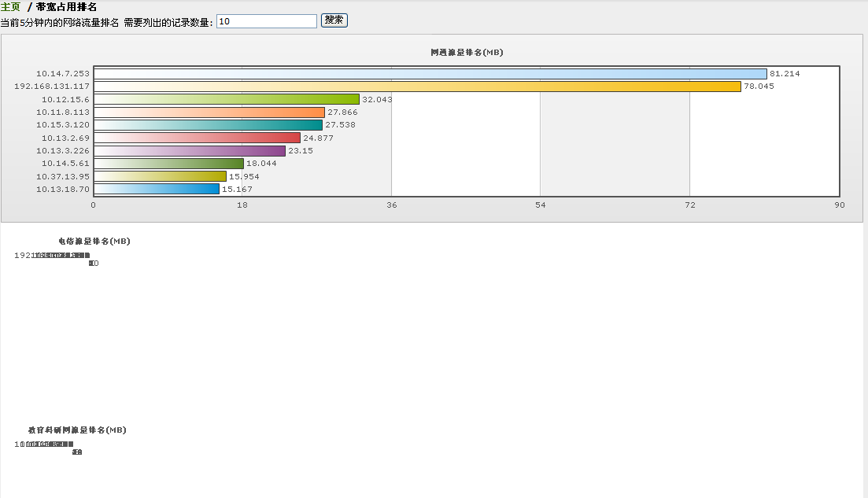This screenshot has height=498, width=868.
Task: Select the orange bar for 10.11.8.113
Action: [209, 113]
